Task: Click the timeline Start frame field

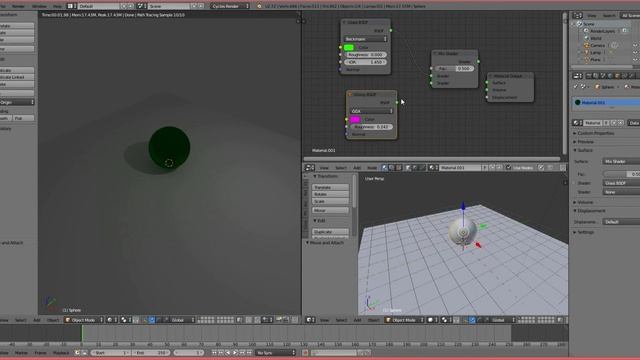Action: point(111,353)
